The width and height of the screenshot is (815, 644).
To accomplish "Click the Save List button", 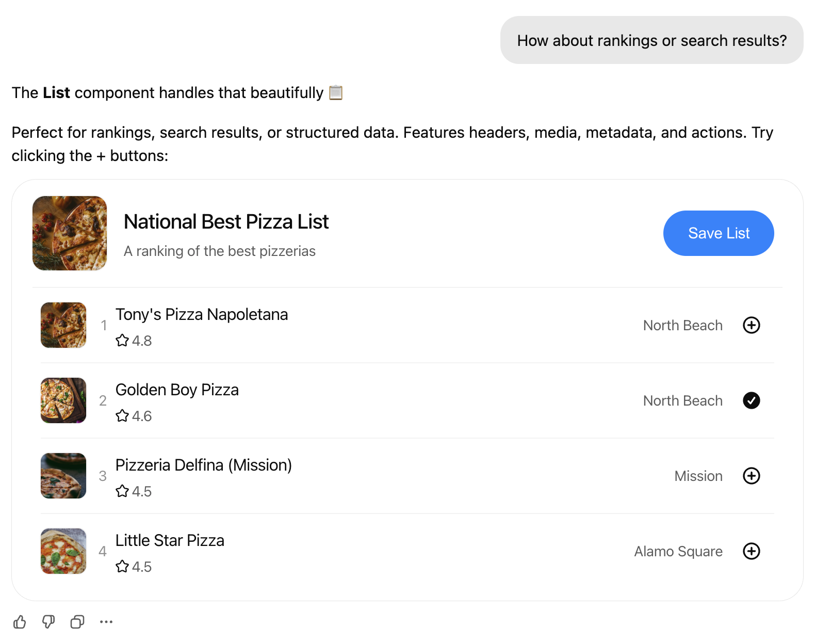I will pyautogui.click(x=719, y=233).
